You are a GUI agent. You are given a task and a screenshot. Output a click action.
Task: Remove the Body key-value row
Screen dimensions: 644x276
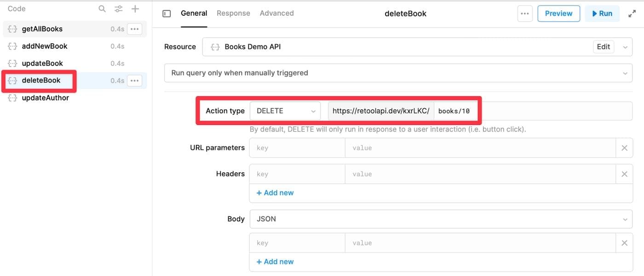pyautogui.click(x=624, y=243)
